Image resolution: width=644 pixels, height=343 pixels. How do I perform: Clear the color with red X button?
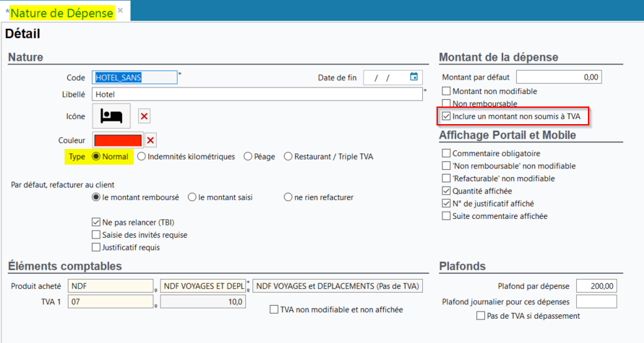(150, 140)
